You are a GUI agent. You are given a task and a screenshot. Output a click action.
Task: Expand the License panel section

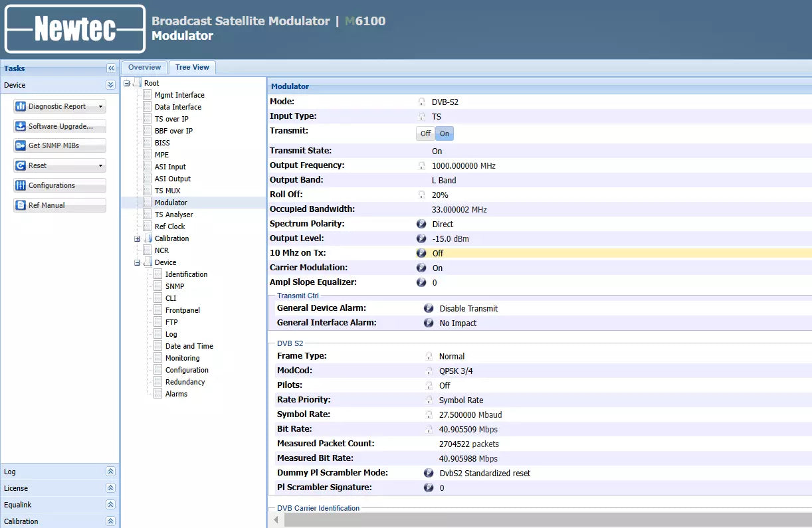coord(111,488)
